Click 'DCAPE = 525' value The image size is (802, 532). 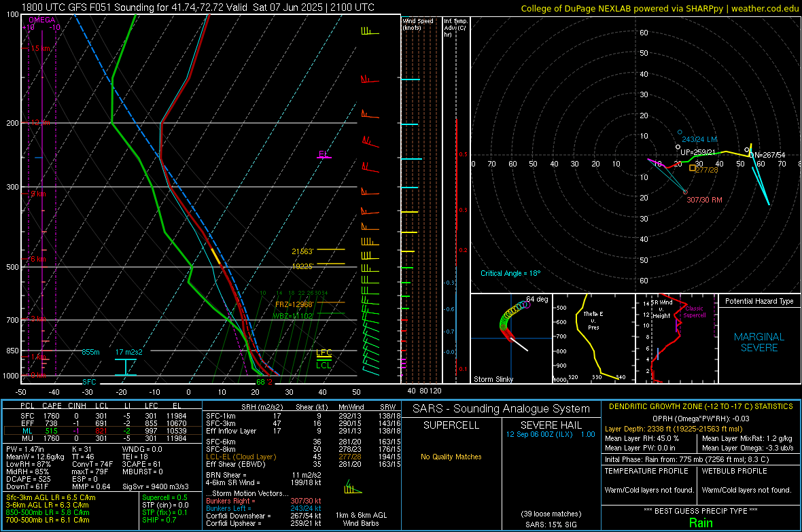click(28, 479)
